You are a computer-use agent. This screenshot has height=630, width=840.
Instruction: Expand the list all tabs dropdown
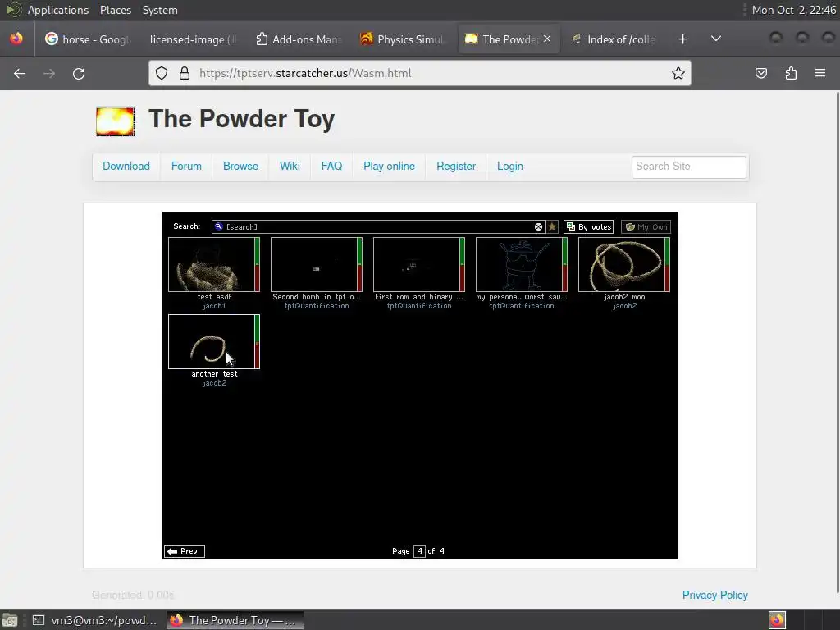click(715, 39)
